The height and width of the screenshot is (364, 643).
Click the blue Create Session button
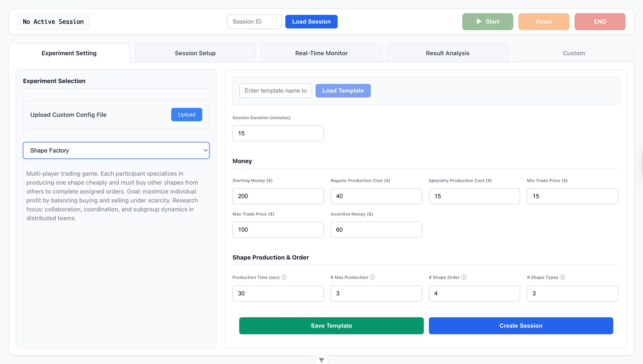[521, 326]
